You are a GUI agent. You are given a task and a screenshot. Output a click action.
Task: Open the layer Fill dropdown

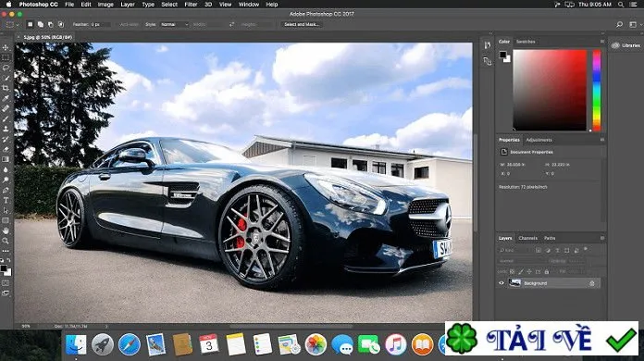tap(576, 271)
